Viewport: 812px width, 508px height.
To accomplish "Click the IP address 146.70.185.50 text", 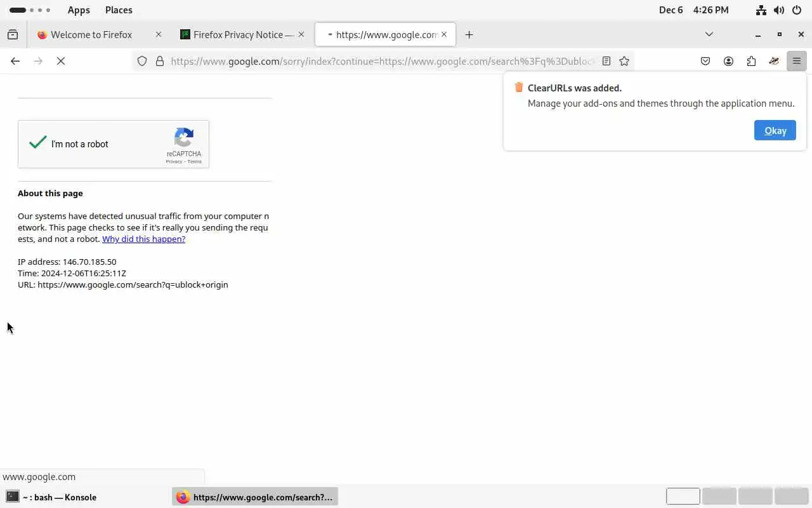I will click(x=67, y=262).
